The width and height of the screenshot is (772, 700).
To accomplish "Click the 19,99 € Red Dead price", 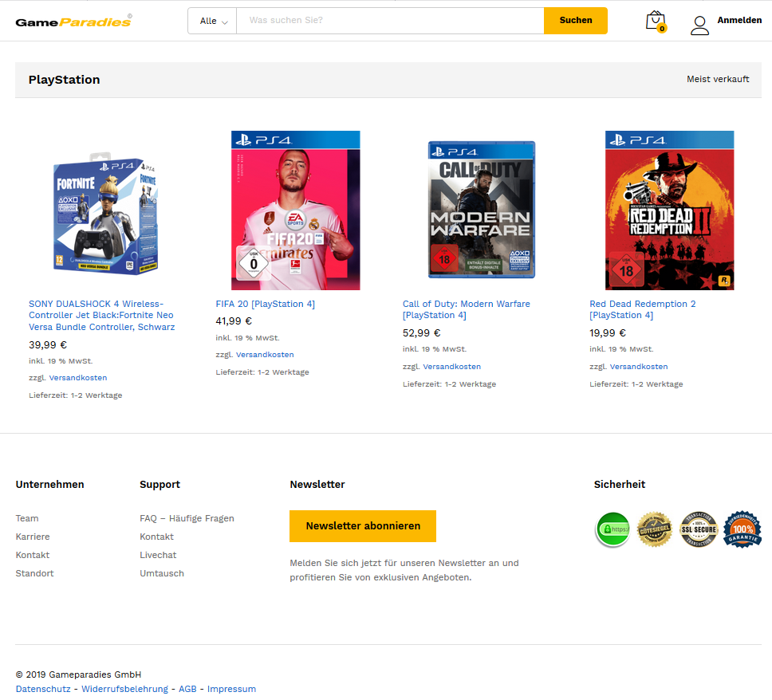I will pos(608,332).
